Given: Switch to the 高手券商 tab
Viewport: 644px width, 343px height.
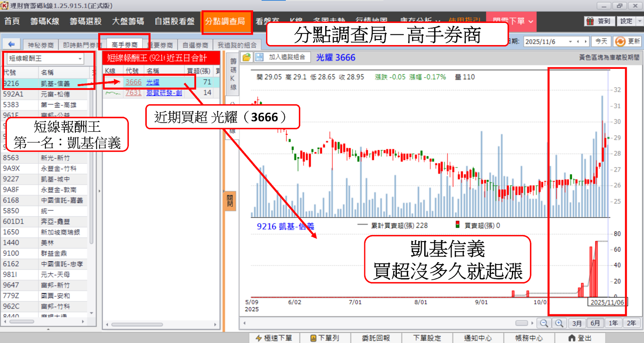Looking at the screenshot, I should [x=124, y=45].
